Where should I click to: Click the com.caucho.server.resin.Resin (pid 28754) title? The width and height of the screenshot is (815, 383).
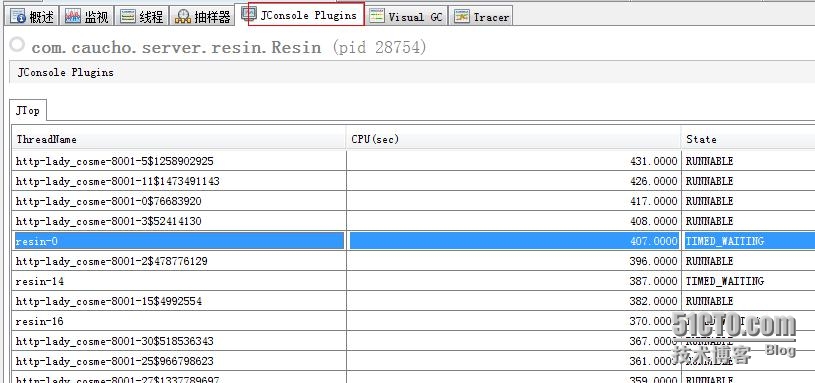click(x=229, y=47)
